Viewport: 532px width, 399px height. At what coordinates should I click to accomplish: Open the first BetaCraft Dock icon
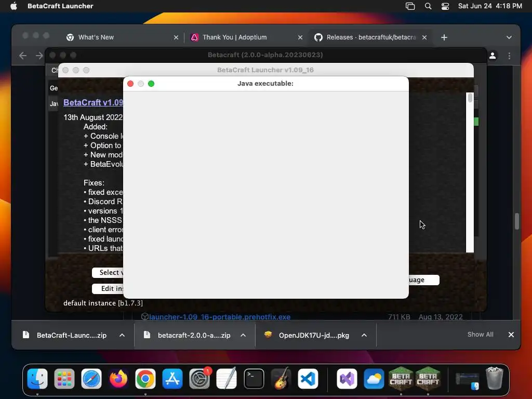(x=401, y=379)
